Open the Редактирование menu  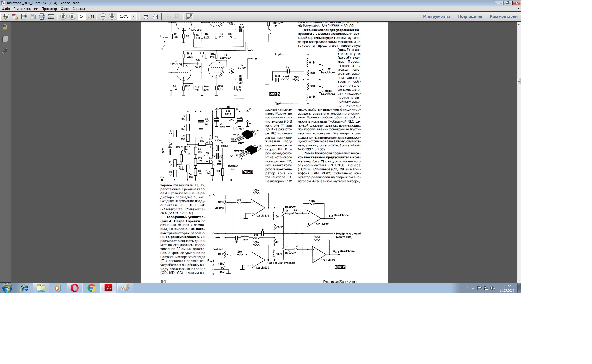click(26, 9)
